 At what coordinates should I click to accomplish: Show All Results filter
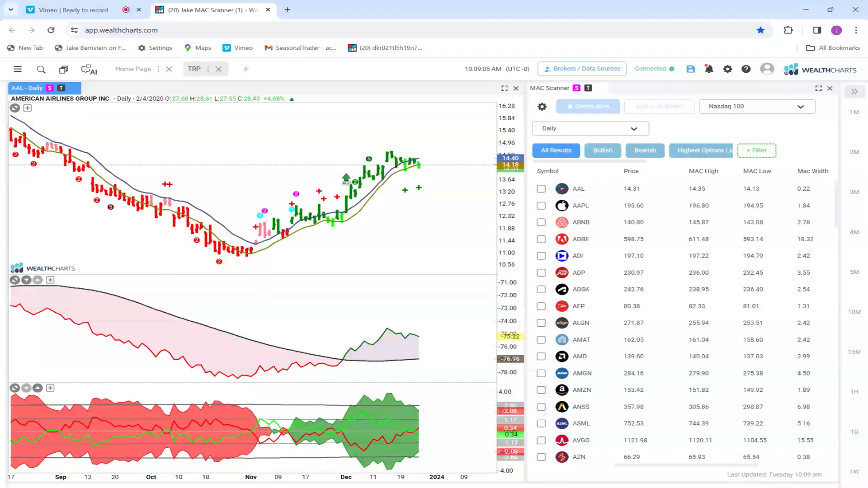coord(556,150)
